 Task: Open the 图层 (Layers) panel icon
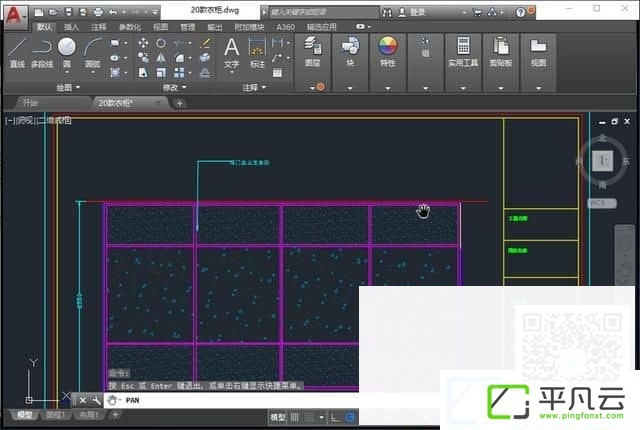[x=313, y=51]
